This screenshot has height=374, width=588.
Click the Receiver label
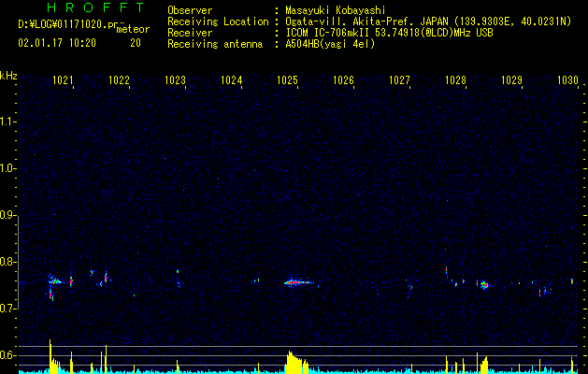click(190, 33)
